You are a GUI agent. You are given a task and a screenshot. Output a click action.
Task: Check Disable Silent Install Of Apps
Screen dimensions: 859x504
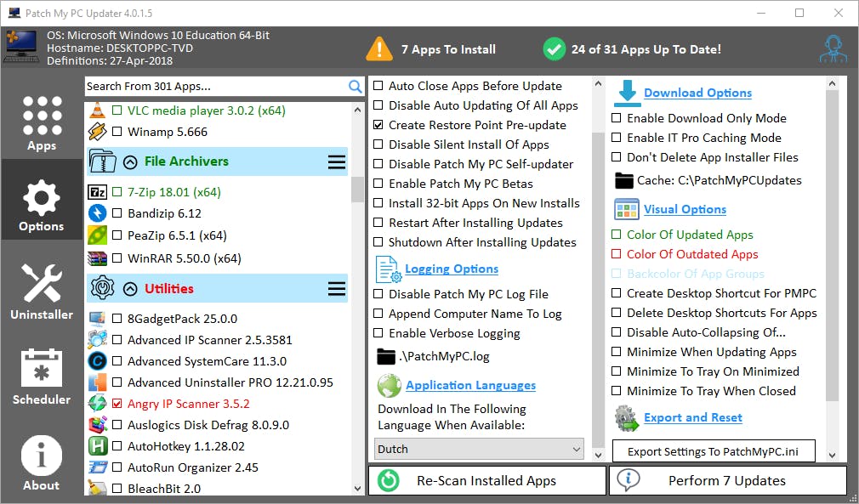[378, 144]
